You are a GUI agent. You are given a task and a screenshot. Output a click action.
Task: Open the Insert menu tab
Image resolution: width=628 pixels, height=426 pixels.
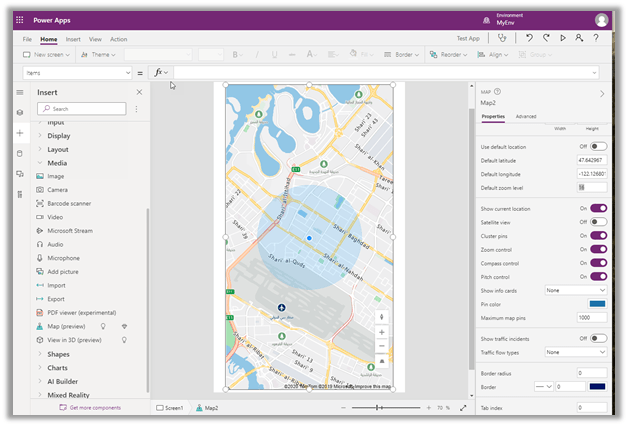tap(73, 39)
